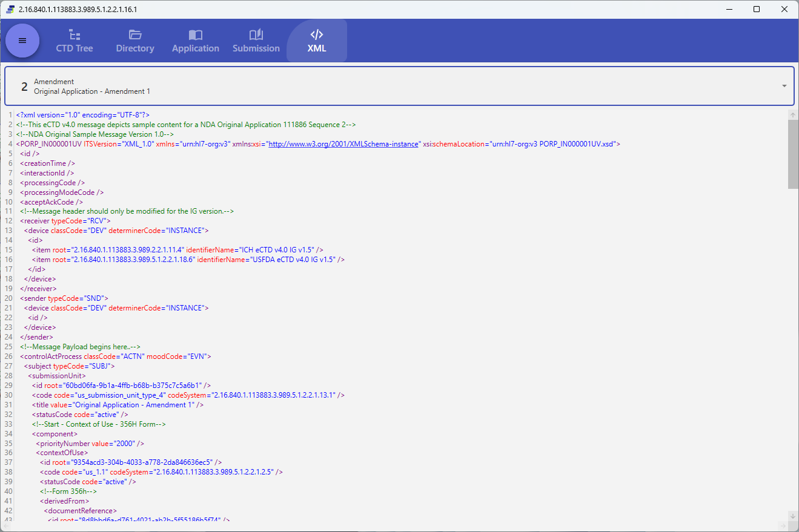Click the interactionId element line
The width and height of the screenshot is (799, 532).
pos(47,173)
